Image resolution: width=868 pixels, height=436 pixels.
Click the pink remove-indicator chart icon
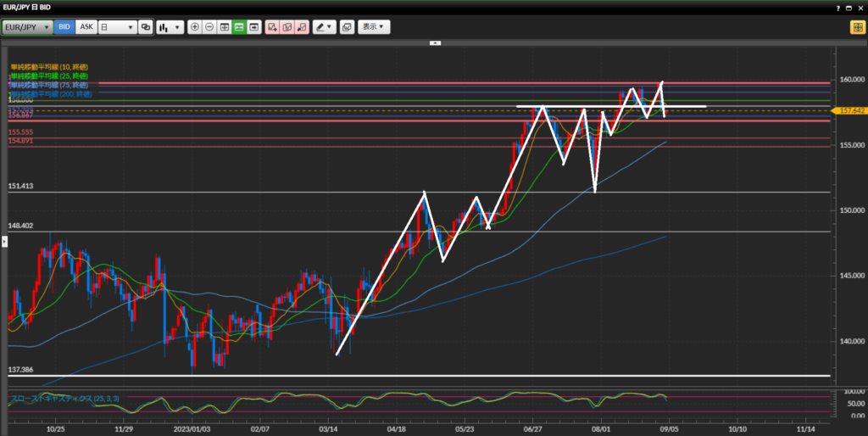click(x=301, y=27)
